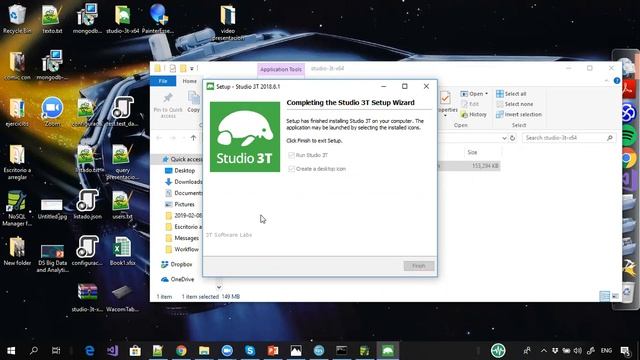Show hidden system tray icons chevron
Screen dimensions: 640x360
[544, 350]
